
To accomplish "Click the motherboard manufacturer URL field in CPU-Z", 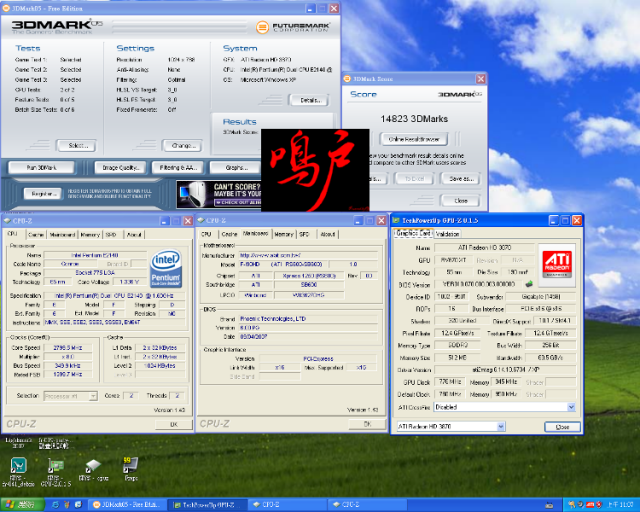I will click(309, 255).
